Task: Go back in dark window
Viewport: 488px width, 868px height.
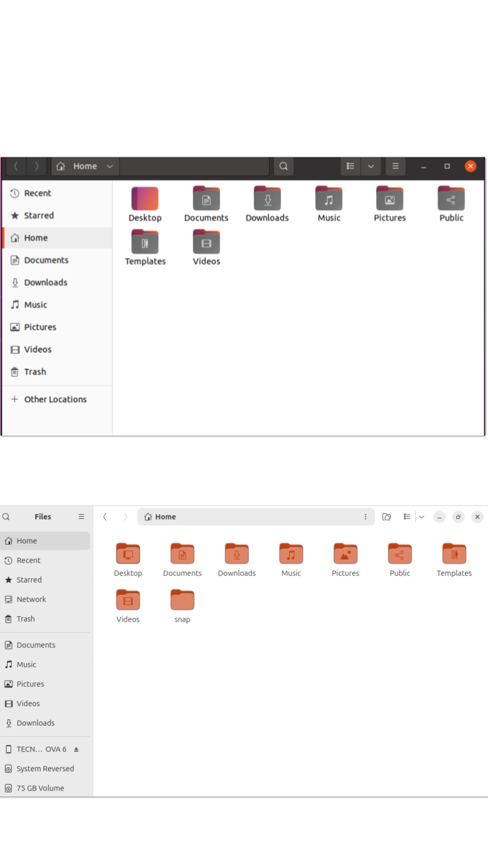Action: coord(16,166)
